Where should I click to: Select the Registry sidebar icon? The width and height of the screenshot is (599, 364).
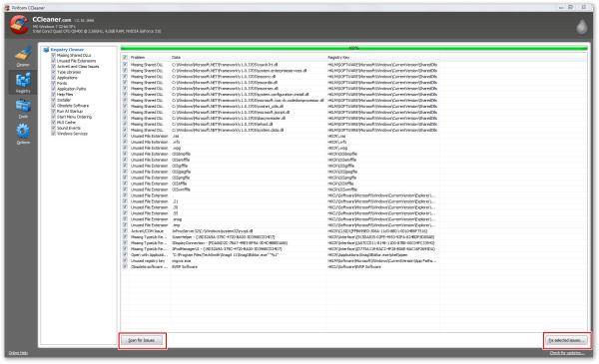(x=23, y=83)
